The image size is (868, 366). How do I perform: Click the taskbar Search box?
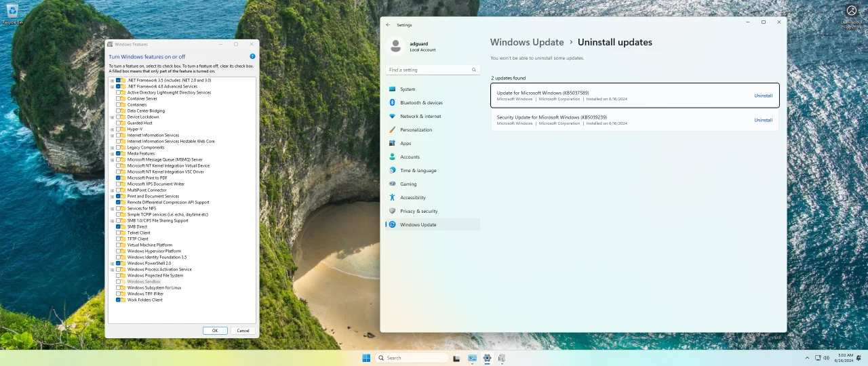pos(412,358)
